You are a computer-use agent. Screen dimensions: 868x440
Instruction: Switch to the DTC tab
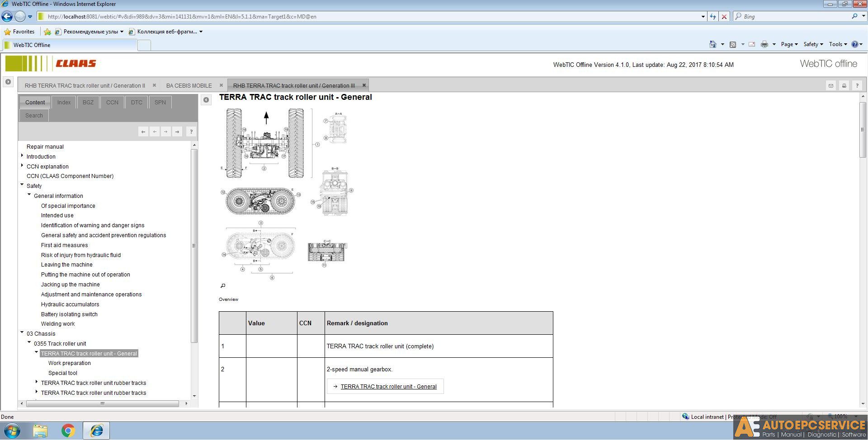point(137,103)
